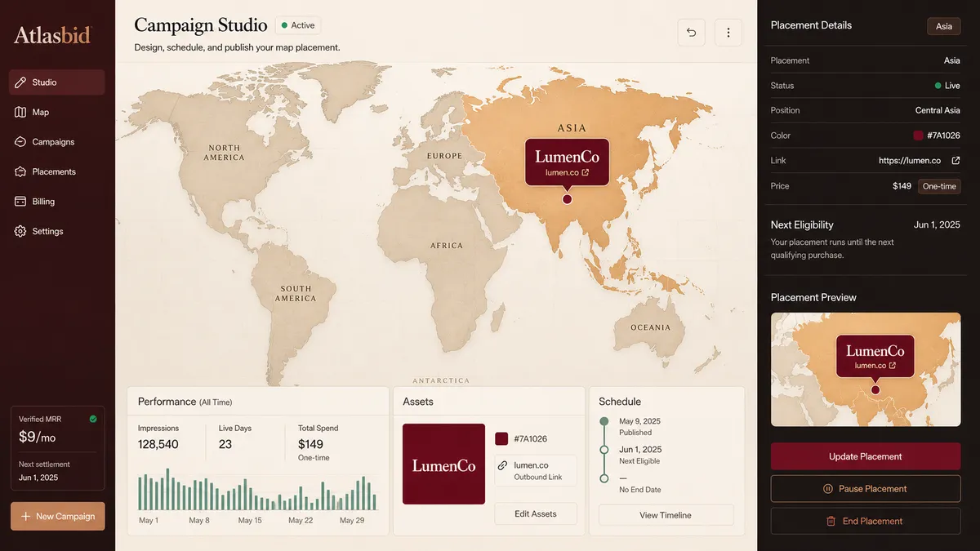The height and width of the screenshot is (551, 980).
Task: Click the Atlasbid logo
Action: click(x=53, y=35)
